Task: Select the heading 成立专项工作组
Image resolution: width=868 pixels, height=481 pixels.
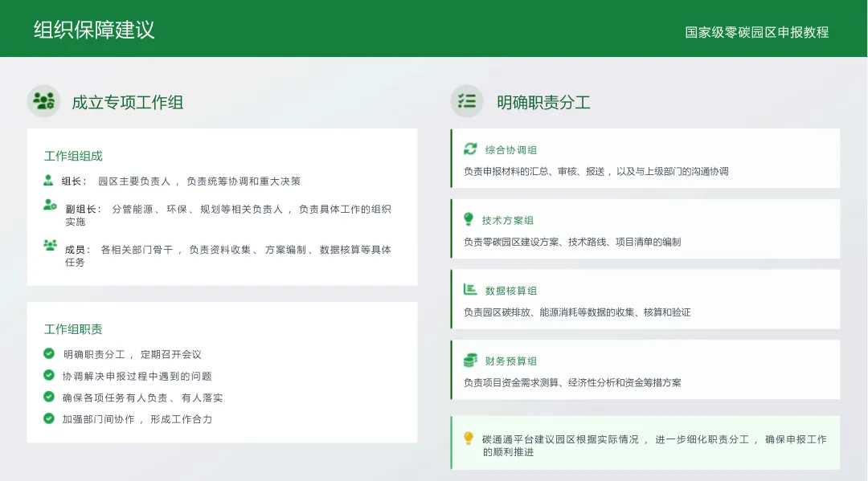Action: click(x=127, y=102)
